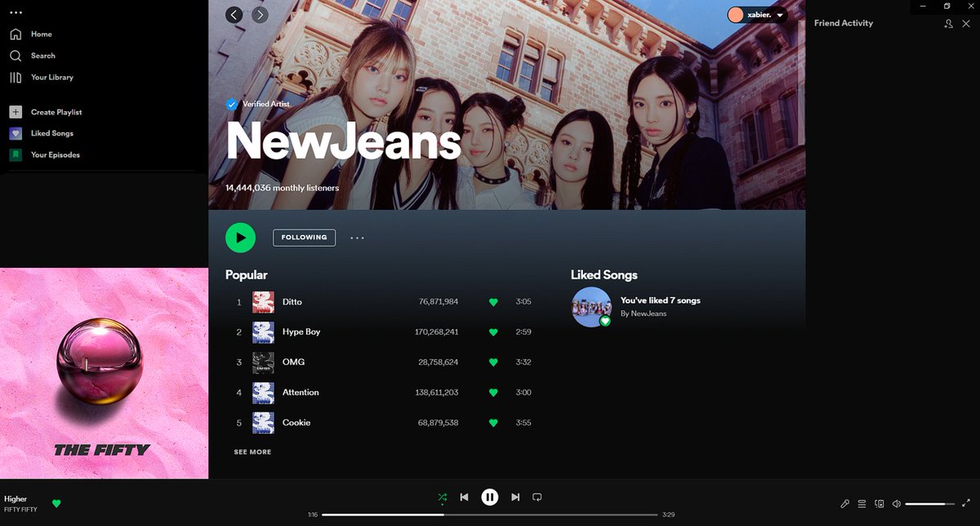Image resolution: width=980 pixels, height=526 pixels.
Task: Open the play queue
Action: click(862, 504)
